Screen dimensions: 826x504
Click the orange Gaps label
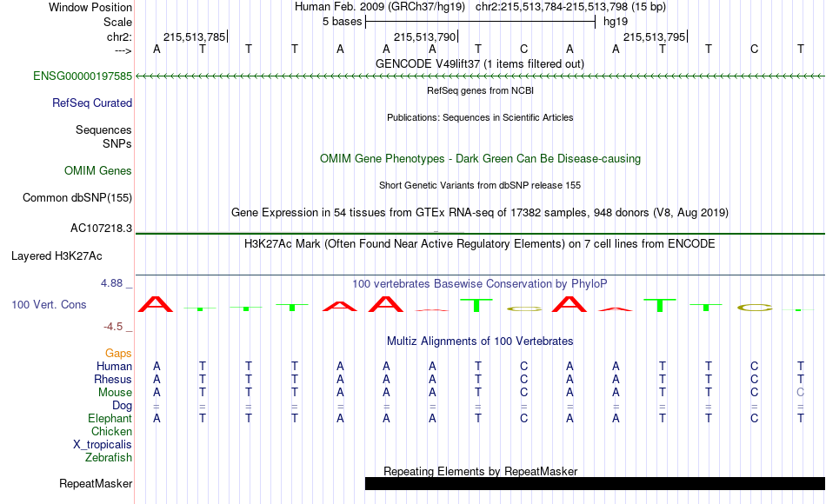pyautogui.click(x=118, y=354)
